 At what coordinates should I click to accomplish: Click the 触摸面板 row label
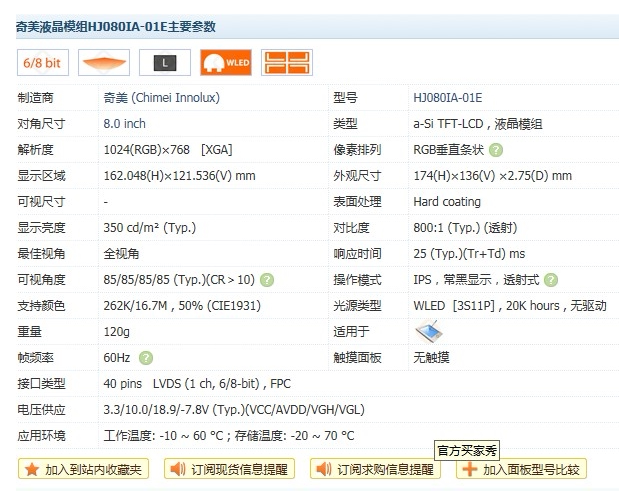tap(357, 358)
